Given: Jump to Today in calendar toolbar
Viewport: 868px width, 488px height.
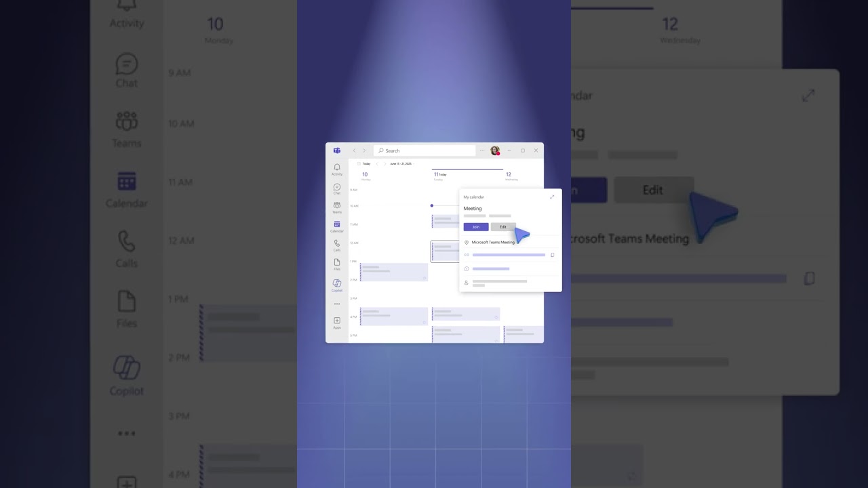Looking at the screenshot, I should click(364, 163).
